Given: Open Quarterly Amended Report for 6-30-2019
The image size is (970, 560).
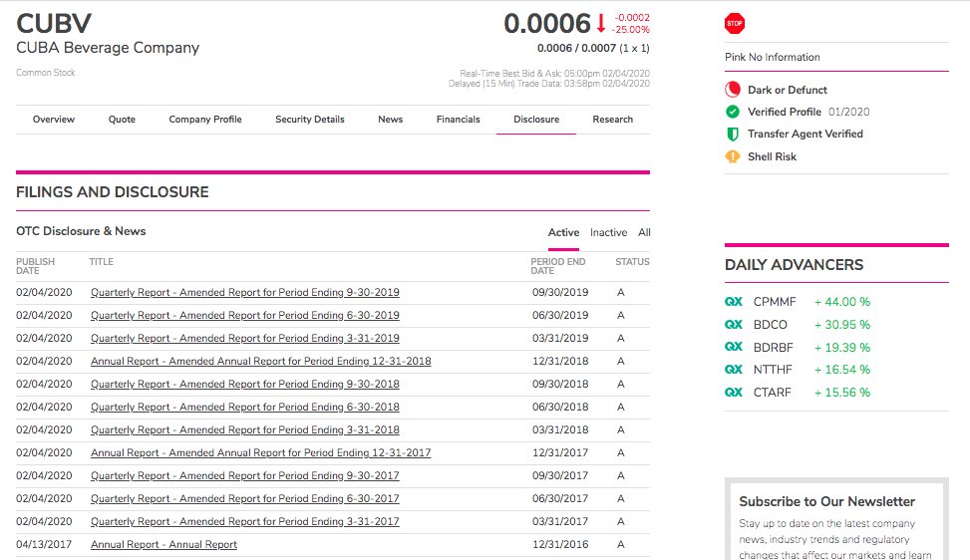Looking at the screenshot, I should coord(245,315).
